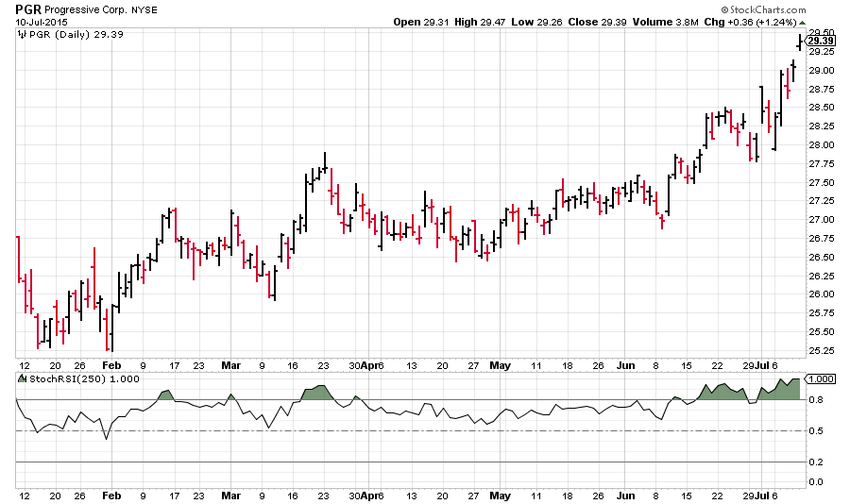This screenshot has height=504, width=850.
Task: Click the OHLC bar icon before PGR (Daily)
Action: [x=23, y=35]
